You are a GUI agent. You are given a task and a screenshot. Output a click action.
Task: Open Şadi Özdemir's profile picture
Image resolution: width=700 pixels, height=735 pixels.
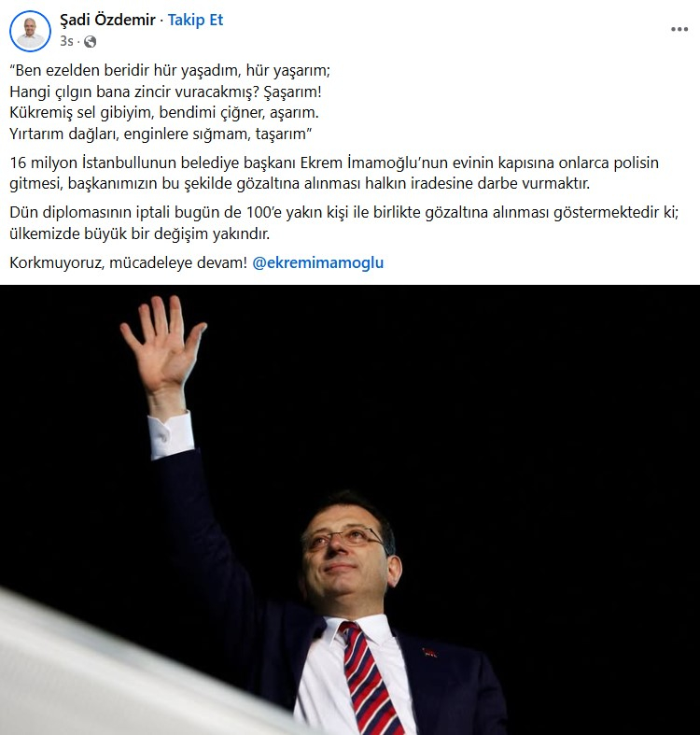click(x=31, y=31)
